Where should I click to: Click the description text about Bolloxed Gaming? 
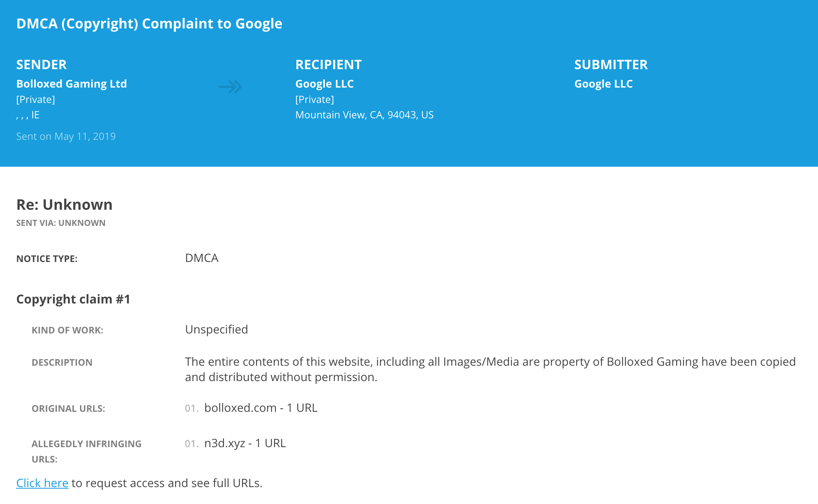pos(490,369)
